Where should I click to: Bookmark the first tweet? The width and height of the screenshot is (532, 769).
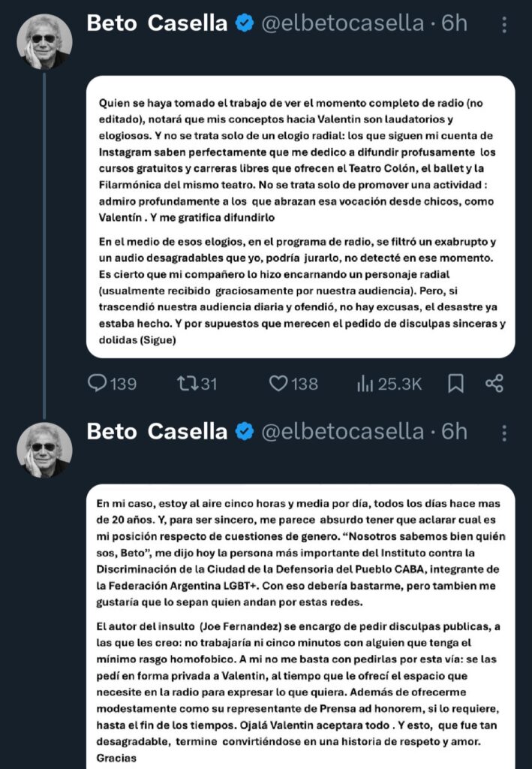click(455, 384)
